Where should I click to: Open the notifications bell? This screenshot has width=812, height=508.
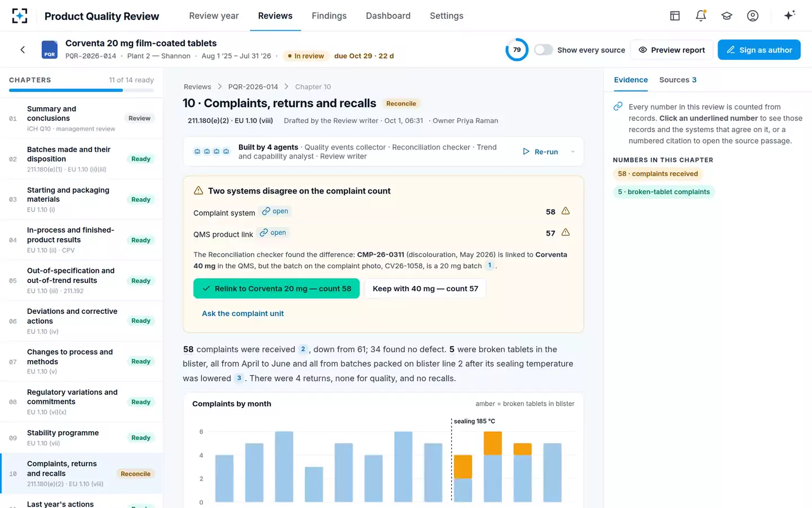click(701, 16)
